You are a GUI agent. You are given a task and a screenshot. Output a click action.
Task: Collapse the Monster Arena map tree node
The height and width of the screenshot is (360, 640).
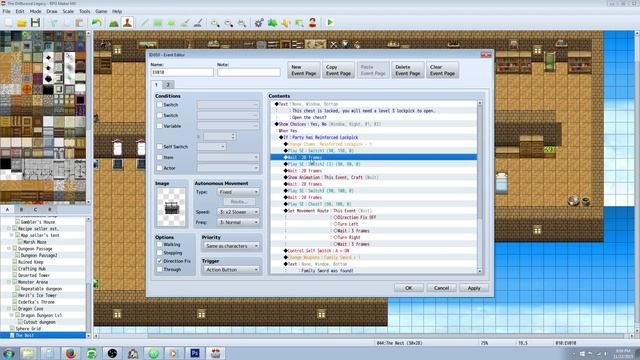click(x=9, y=282)
